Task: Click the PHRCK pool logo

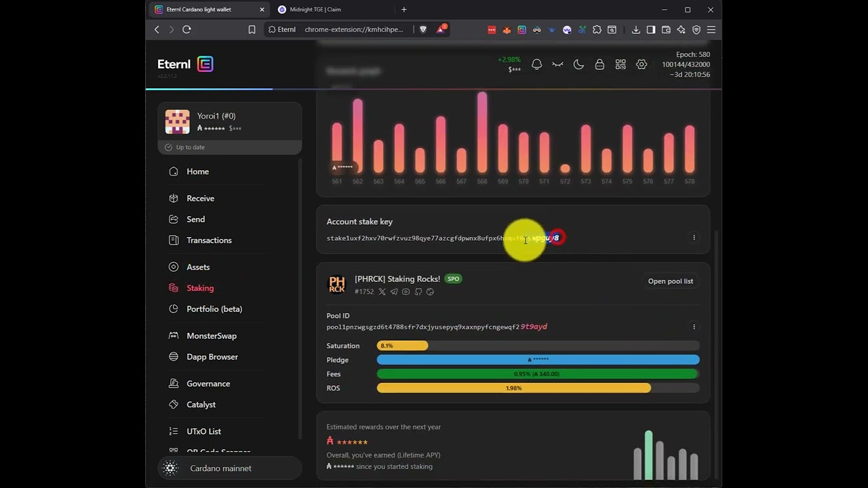Action: coord(337,285)
